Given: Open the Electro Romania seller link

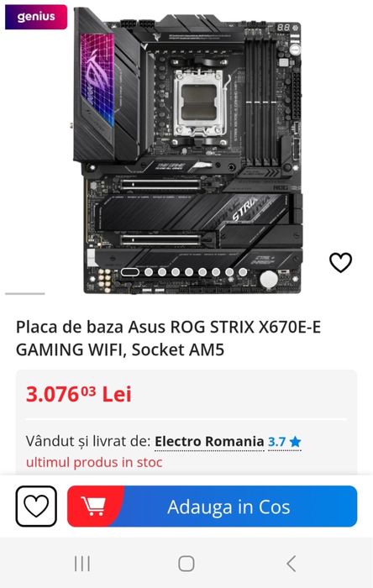Looking at the screenshot, I should pos(209,441).
